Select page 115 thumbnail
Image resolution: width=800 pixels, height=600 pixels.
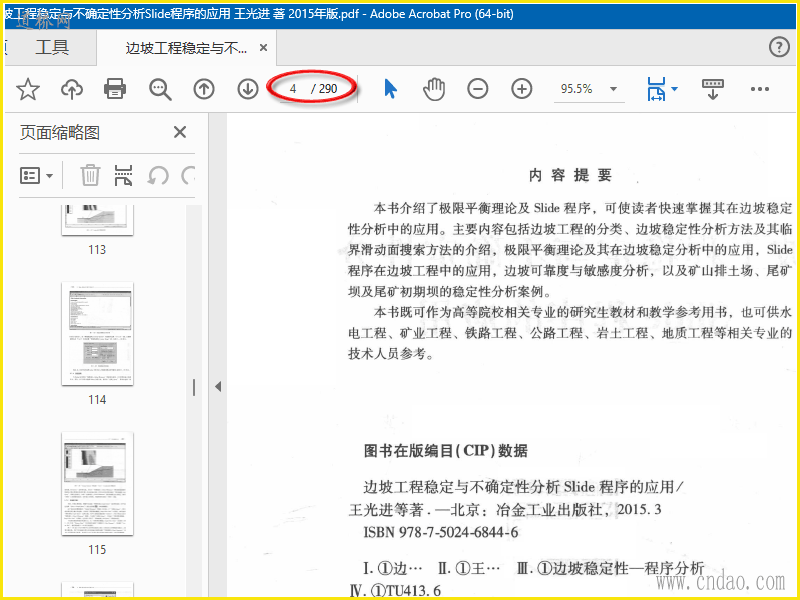[x=97, y=484]
